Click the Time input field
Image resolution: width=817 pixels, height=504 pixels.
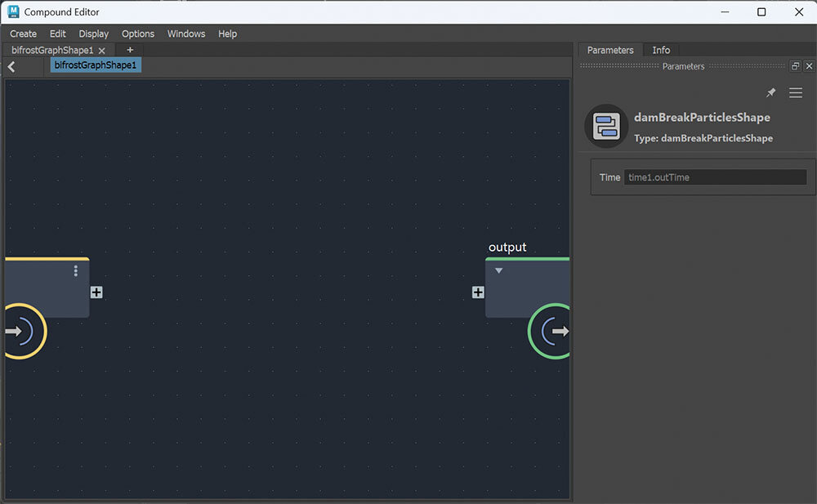pyautogui.click(x=715, y=177)
